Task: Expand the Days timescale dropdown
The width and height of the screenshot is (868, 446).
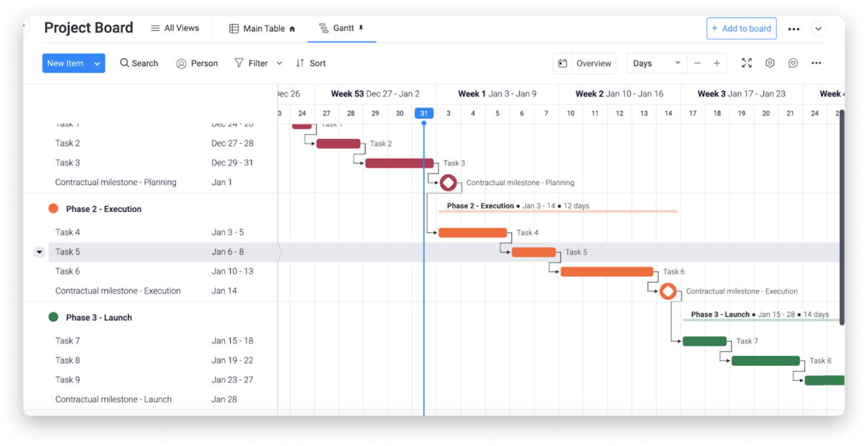Action: tap(677, 64)
